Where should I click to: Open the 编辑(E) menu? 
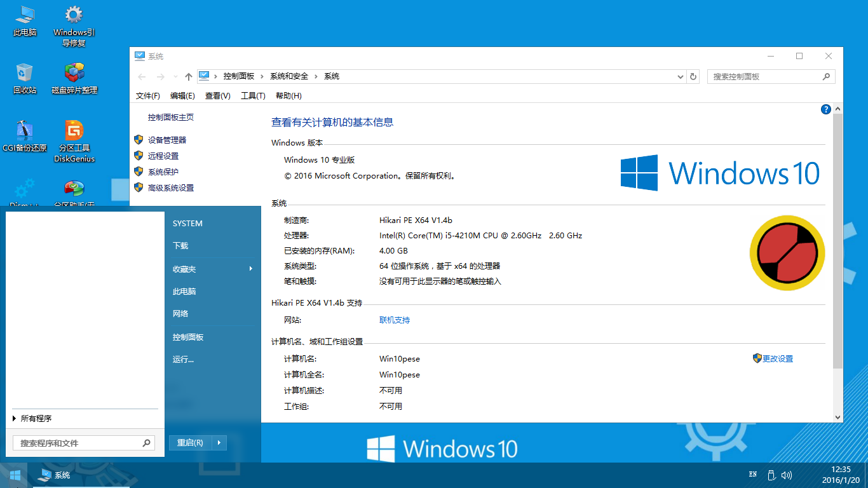point(182,96)
